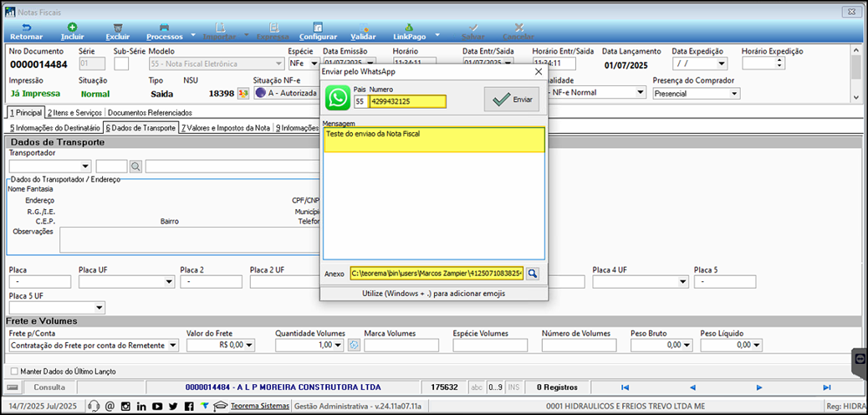Open the Placa UF dropdown
Screen dimensions: 868x415
click(127, 282)
